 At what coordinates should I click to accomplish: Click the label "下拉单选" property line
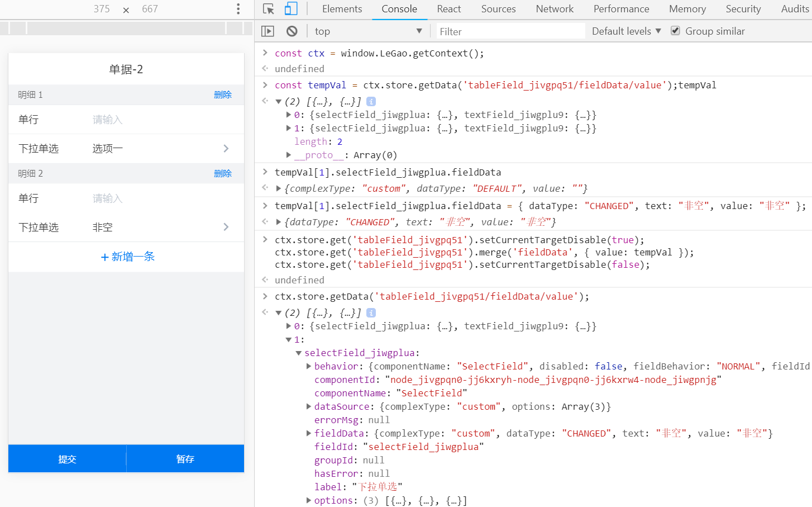(x=358, y=487)
